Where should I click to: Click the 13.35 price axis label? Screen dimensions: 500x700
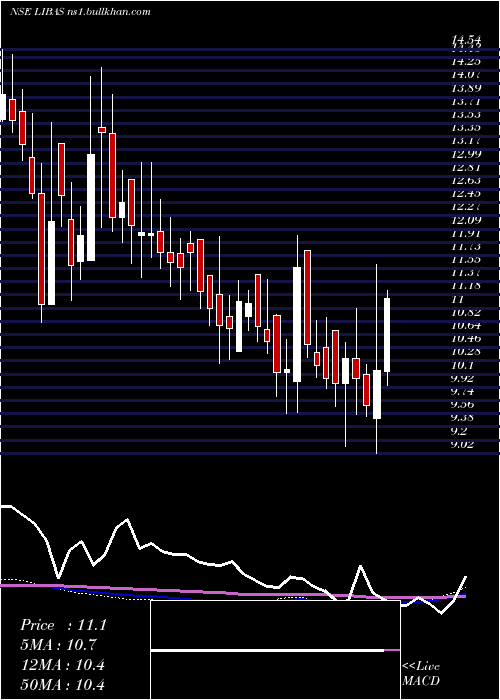(x=466, y=128)
